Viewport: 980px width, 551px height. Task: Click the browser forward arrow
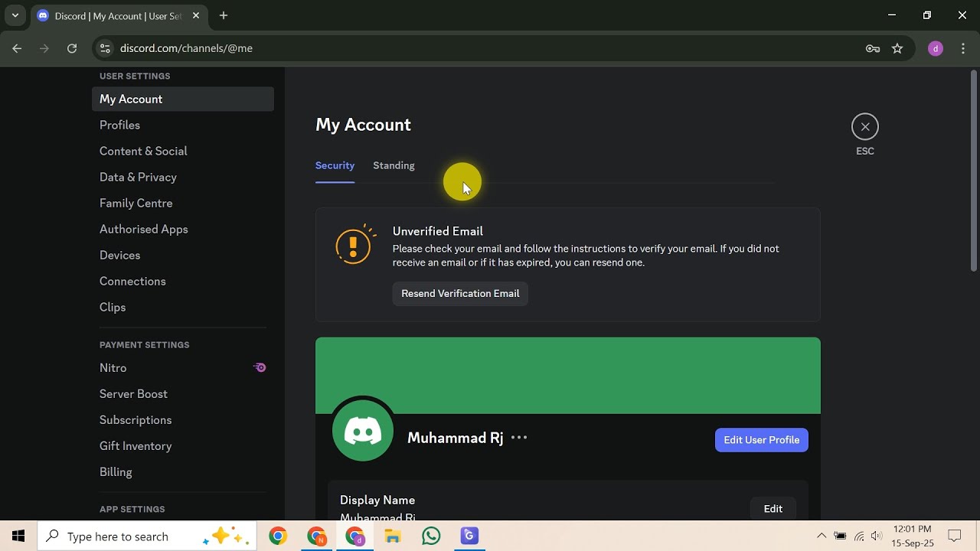[x=44, y=48]
